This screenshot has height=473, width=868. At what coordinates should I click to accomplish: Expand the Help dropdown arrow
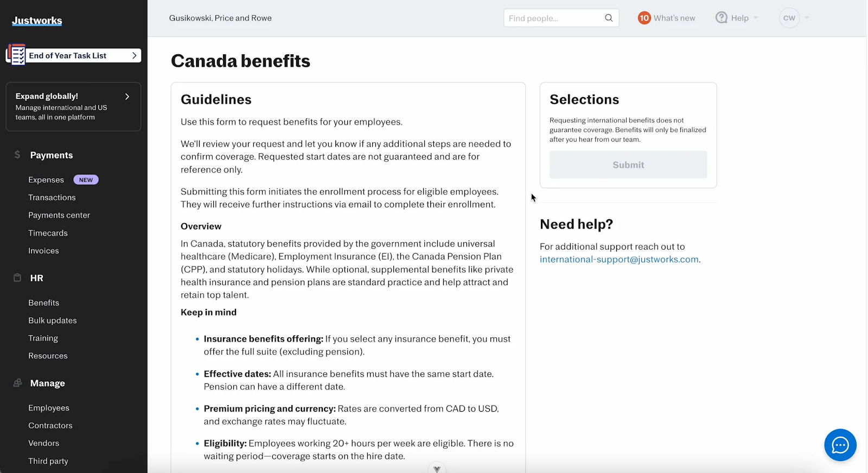756,18
